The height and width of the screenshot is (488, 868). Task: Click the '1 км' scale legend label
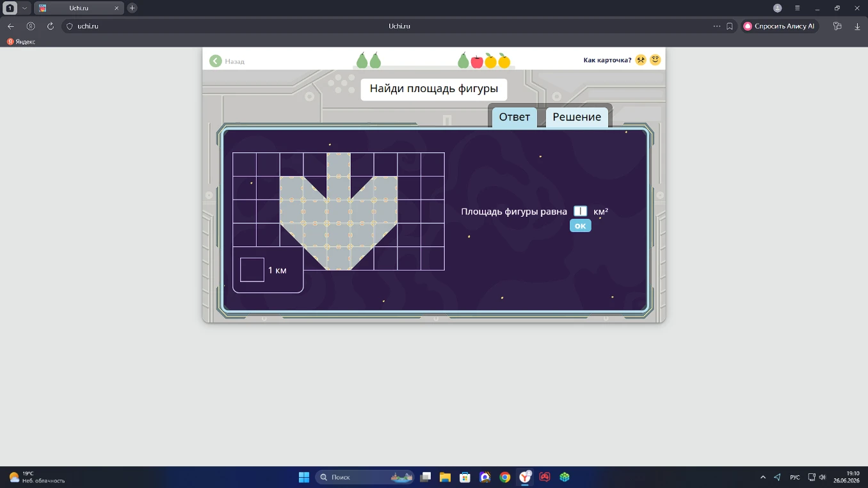pos(277,271)
